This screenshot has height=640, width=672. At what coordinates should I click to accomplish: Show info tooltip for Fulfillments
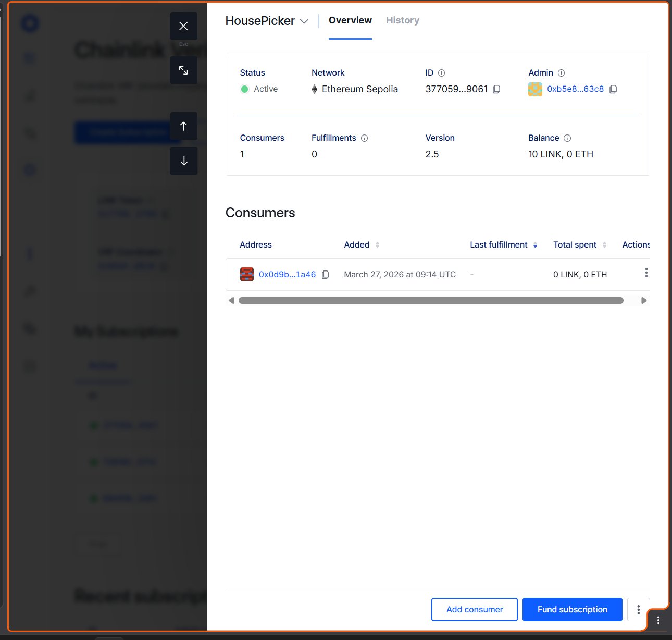pos(364,138)
